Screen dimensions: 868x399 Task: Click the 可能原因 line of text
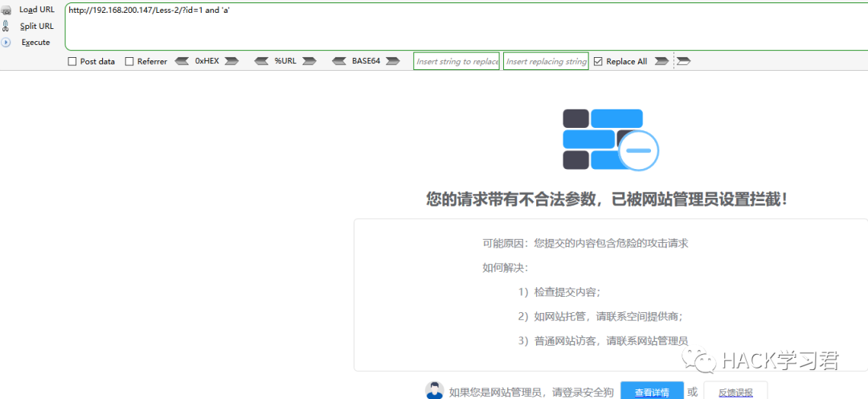(586, 243)
